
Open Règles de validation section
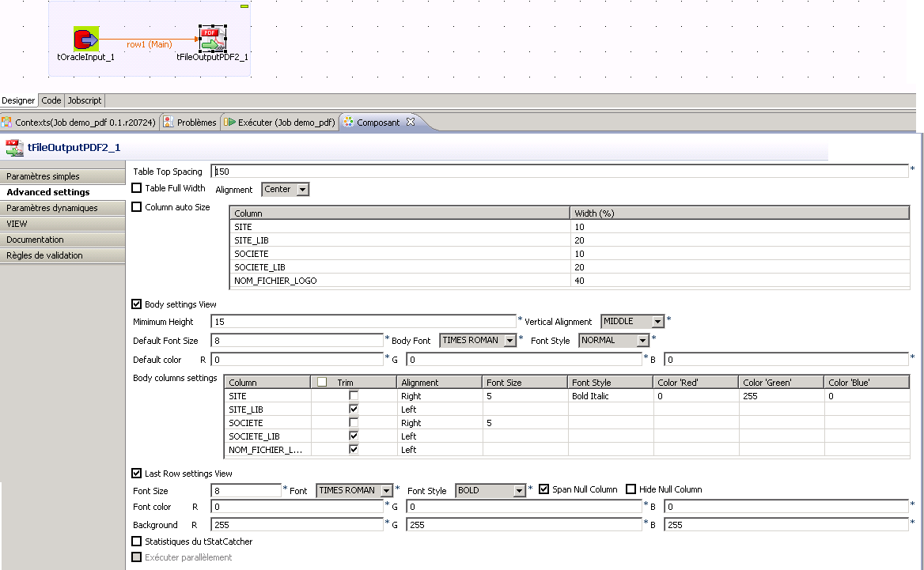click(62, 255)
